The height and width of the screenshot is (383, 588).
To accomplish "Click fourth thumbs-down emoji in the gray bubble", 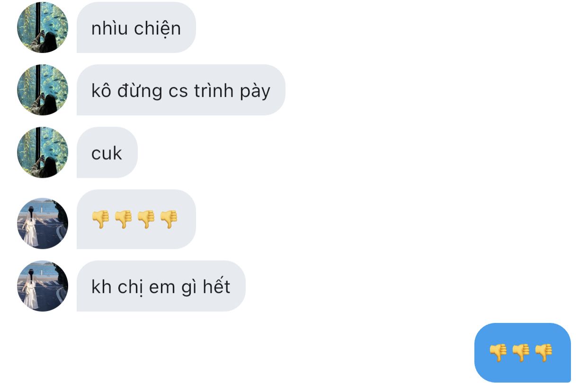I will tap(169, 219).
